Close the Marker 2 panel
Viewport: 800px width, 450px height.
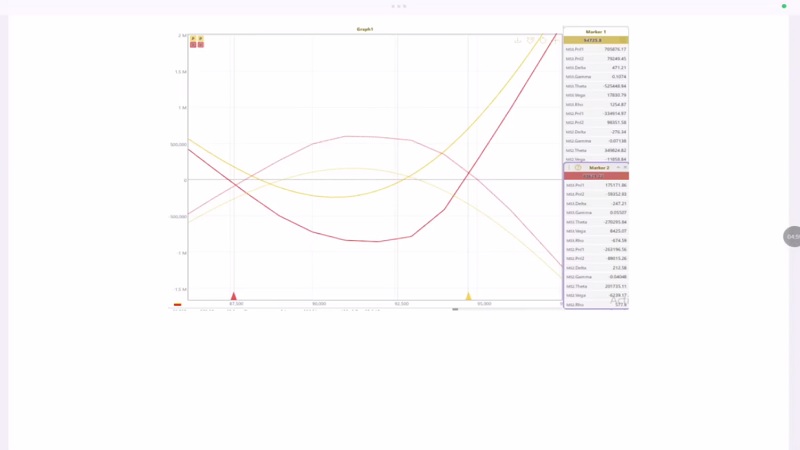625,167
